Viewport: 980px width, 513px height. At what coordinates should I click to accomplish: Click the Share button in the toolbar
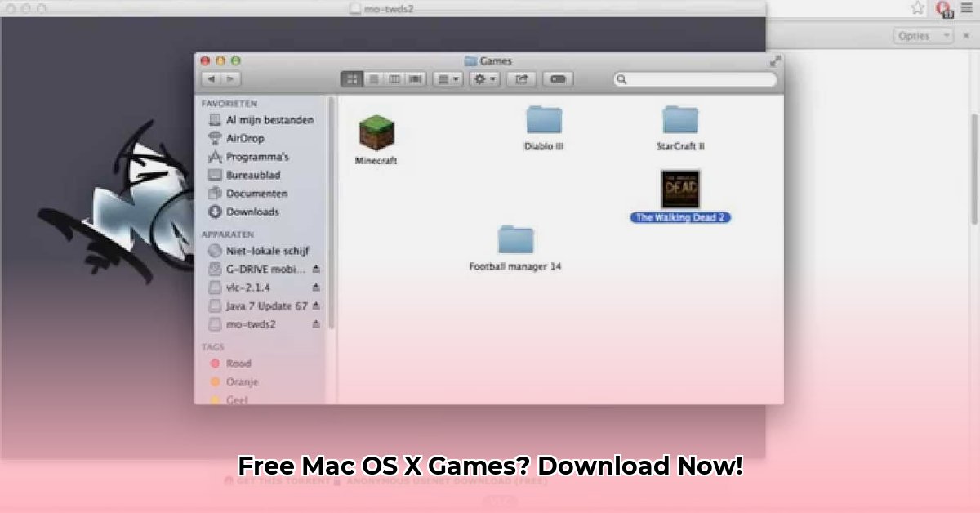[x=522, y=79]
